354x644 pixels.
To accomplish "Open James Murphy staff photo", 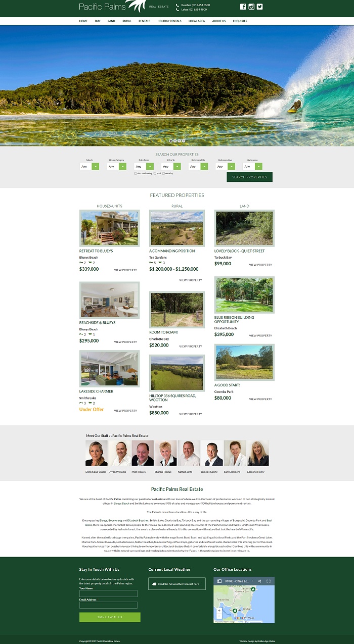I will 212,453.
